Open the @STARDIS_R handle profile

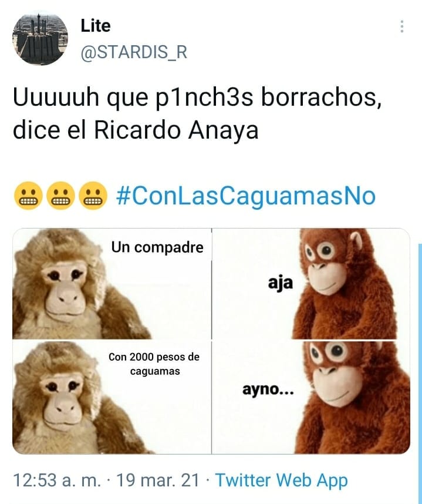[134, 52]
